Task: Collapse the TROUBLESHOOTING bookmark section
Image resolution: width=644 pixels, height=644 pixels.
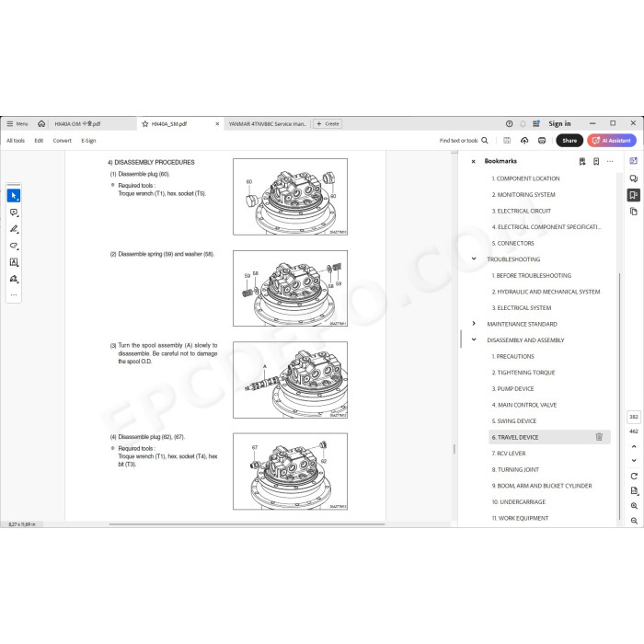Action: [x=474, y=259]
